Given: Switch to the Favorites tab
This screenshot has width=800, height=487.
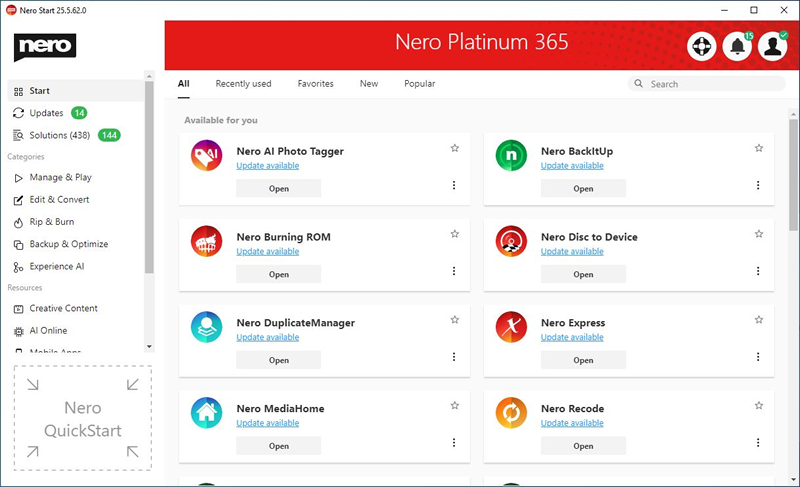Looking at the screenshot, I should pyautogui.click(x=315, y=84).
